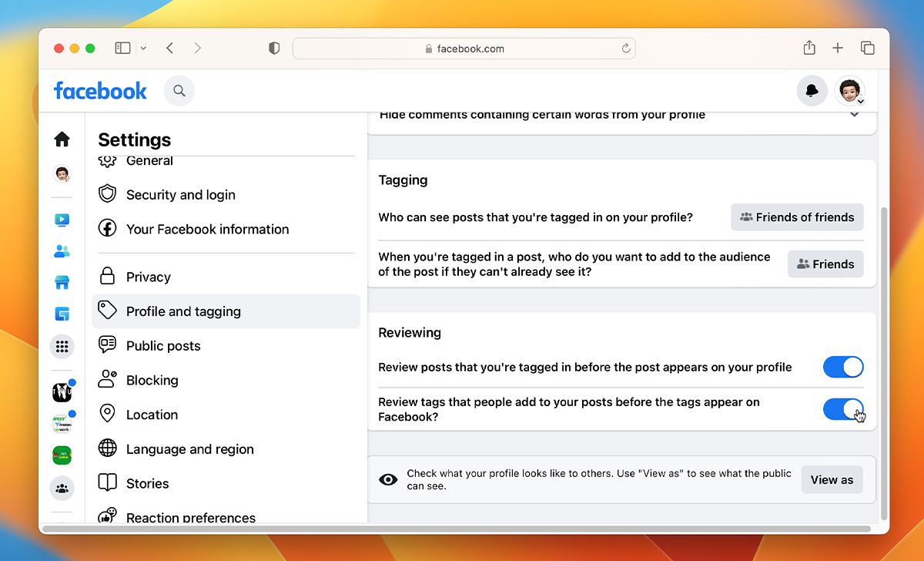The height and width of the screenshot is (561, 924).
Task: Click the View as button
Action: (x=832, y=479)
